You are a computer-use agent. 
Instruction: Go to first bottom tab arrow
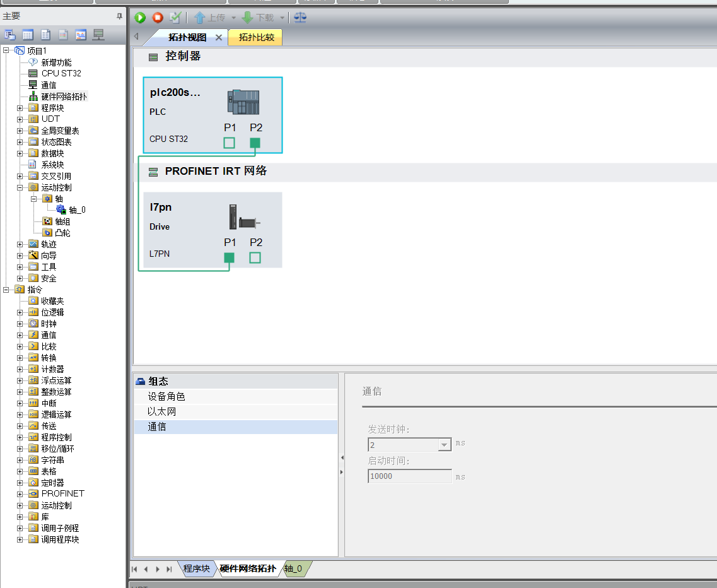pos(134,569)
